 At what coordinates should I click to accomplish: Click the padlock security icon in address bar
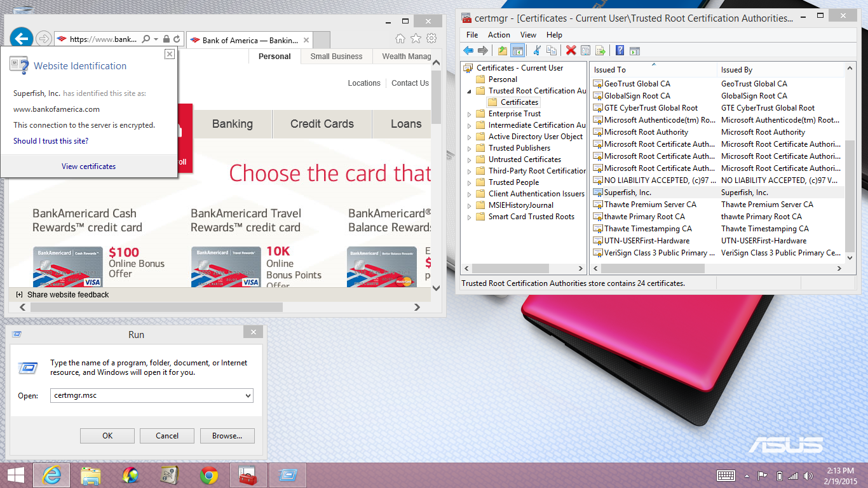click(166, 39)
